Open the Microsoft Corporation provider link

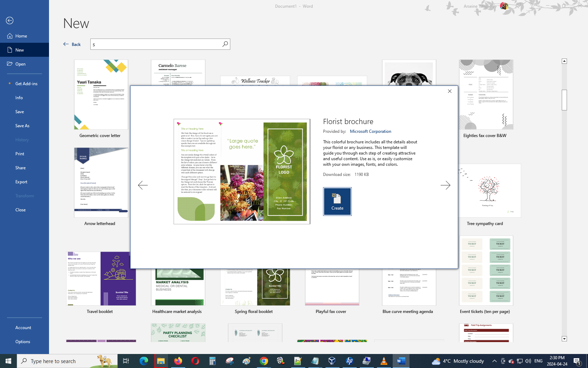click(x=370, y=131)
